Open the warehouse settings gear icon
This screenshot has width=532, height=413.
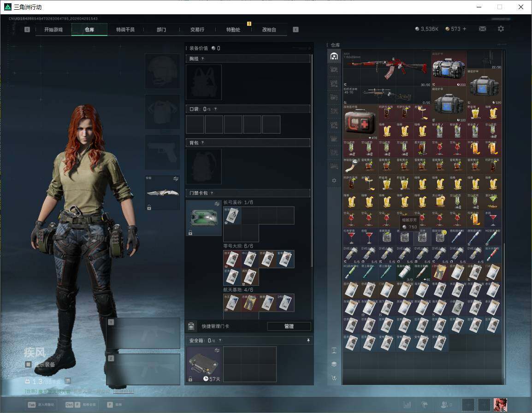click(x=334, y=181)
